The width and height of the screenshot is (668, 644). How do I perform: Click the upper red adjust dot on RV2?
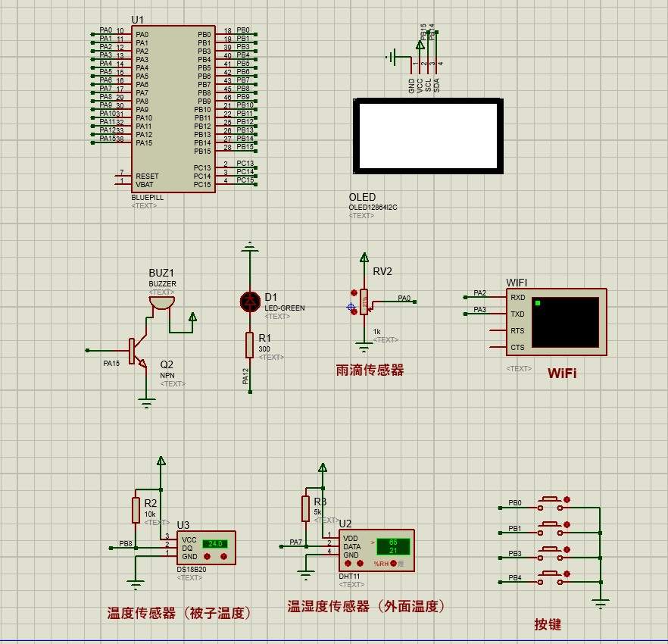(354, 292)
